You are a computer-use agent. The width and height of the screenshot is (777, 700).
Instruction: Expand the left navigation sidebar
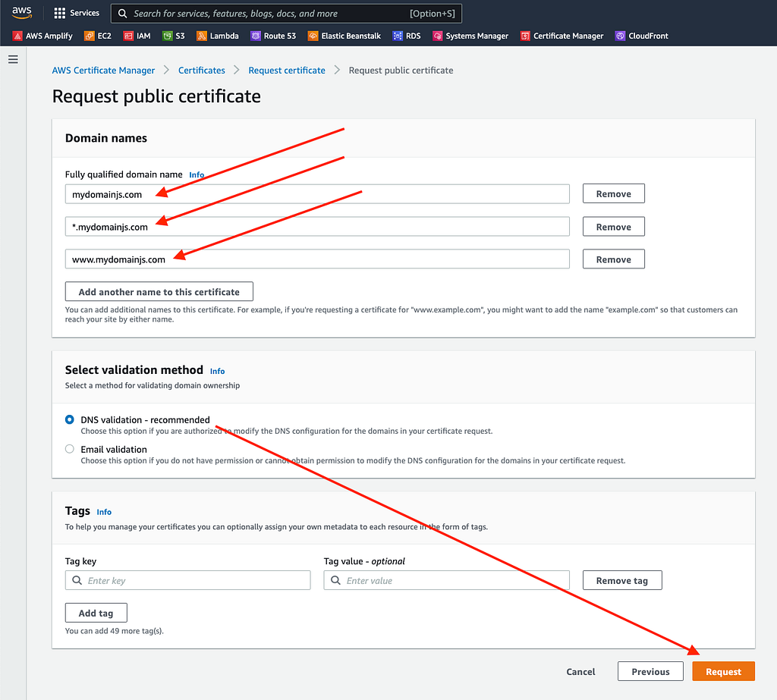tap(13, 60)
